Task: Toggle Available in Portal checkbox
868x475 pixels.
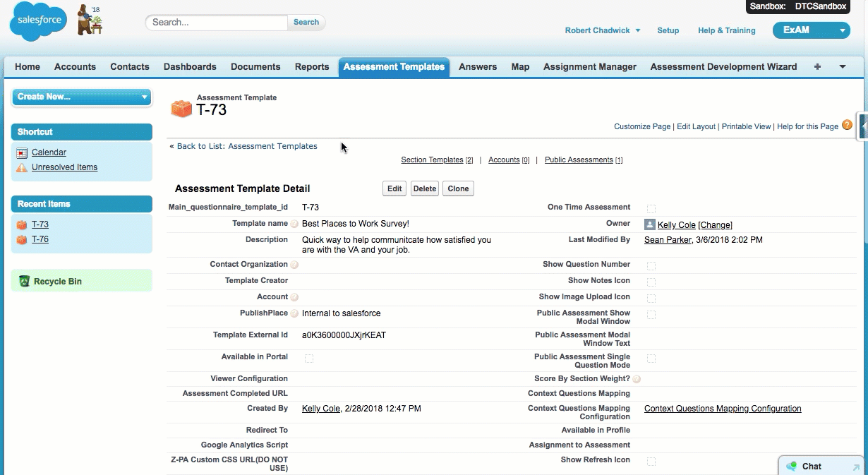Action: tap(309, 359)
